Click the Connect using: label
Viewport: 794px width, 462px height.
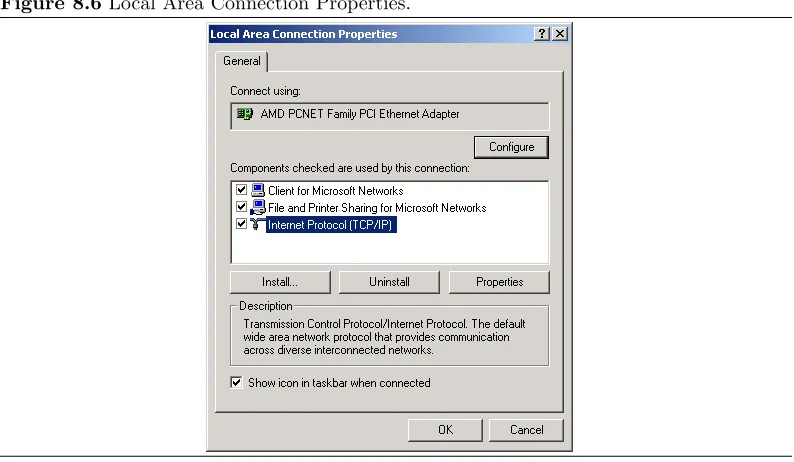click(x=265, y=91)
